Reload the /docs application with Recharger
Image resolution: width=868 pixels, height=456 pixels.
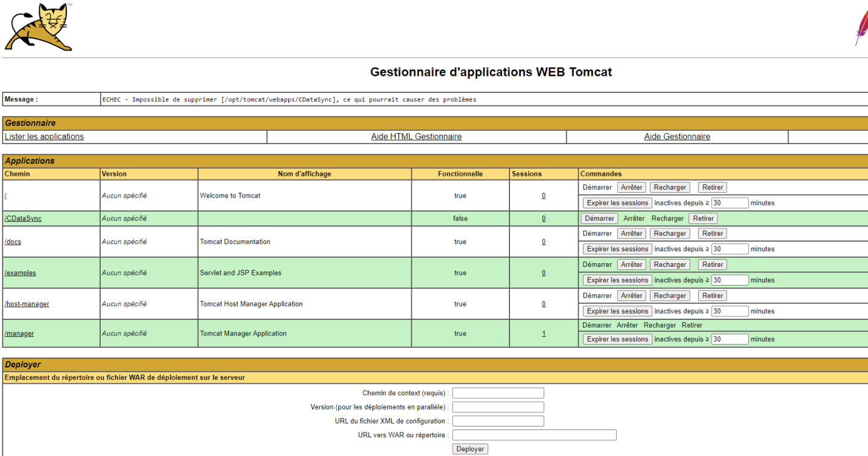click(x=670, y=234)
